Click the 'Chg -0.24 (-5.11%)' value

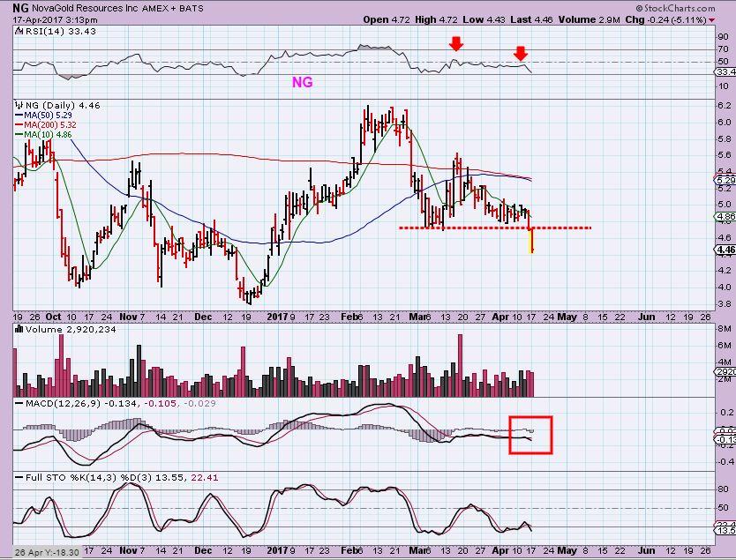666,19
